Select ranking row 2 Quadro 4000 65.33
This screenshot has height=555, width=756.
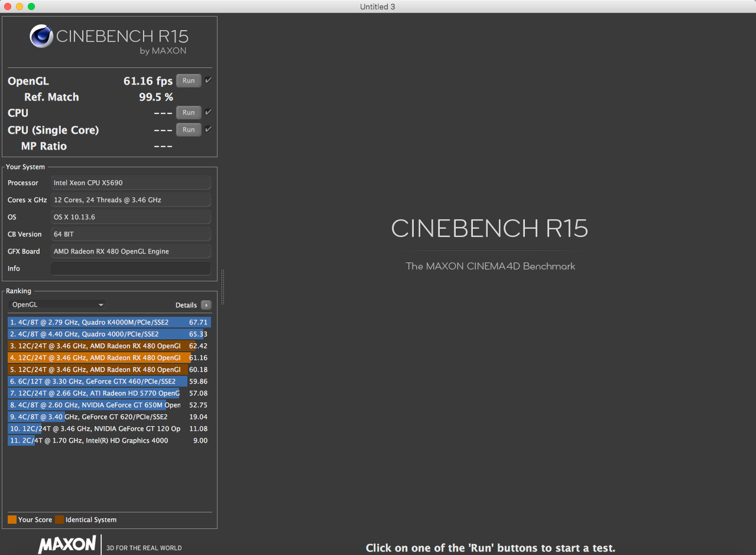[x=109, y=334]
